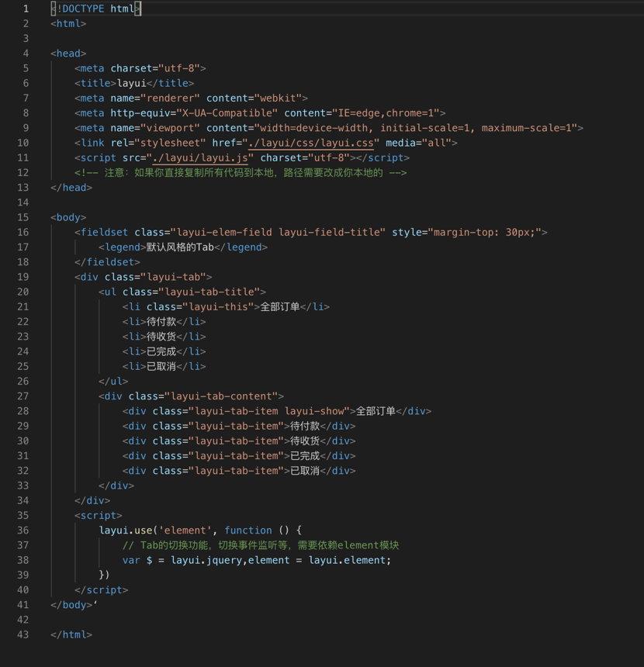Click the layui-tab-item 已取消 div line

(239, 471)
